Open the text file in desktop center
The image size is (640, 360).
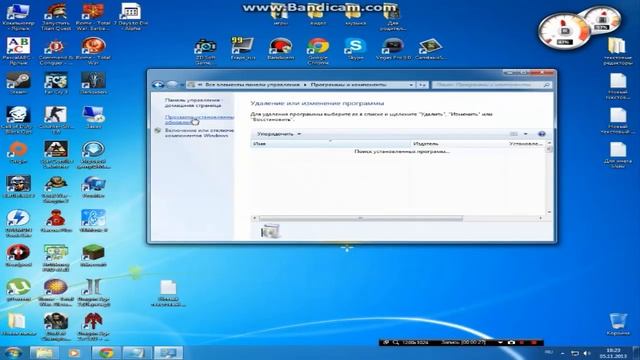pyautogui.click(x=168, y=293)
